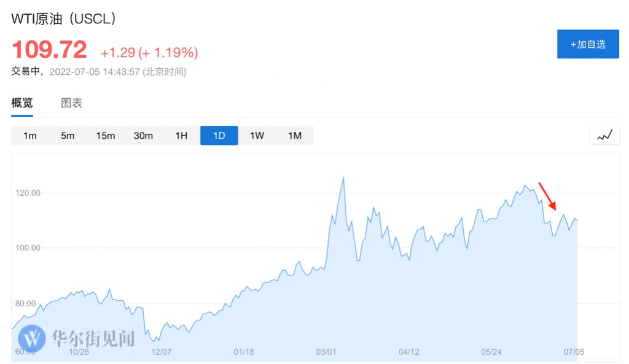
Task: Click the WTI原油 (USCL) title
Action: 64,19
